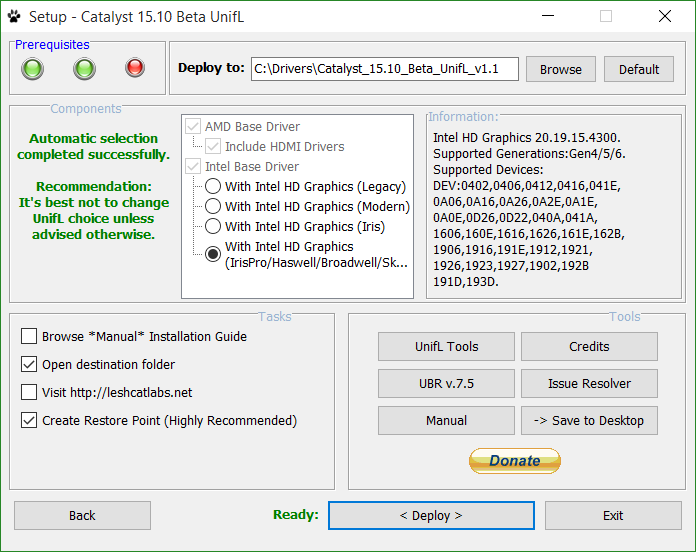The width and height of the screenshot is (696, 552).
Task: Uncheck Open destination folder
Action: 29,364
